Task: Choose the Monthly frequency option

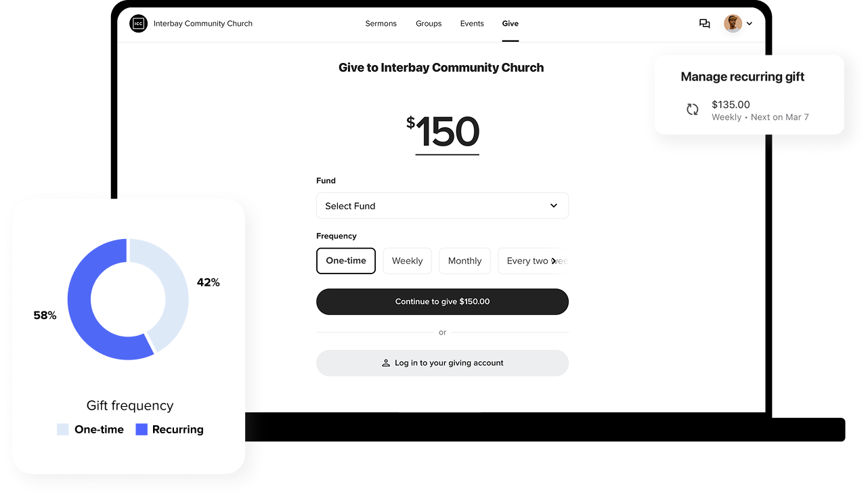Action: (x=464, y=261)
